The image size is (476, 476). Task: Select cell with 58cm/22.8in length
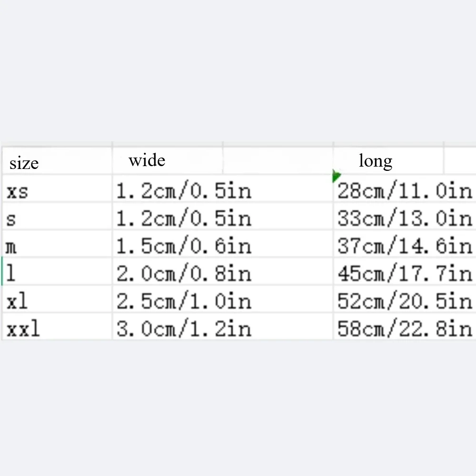pos(405,328)
